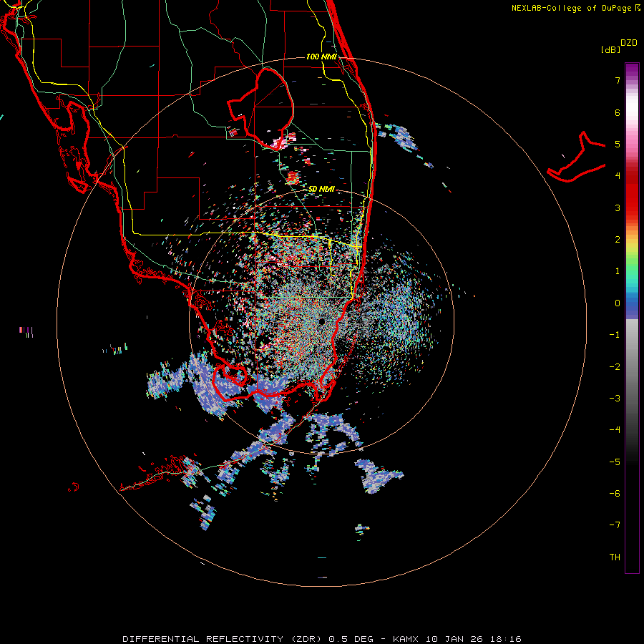Click the -1 tick label on the scale

coord(615,335)
